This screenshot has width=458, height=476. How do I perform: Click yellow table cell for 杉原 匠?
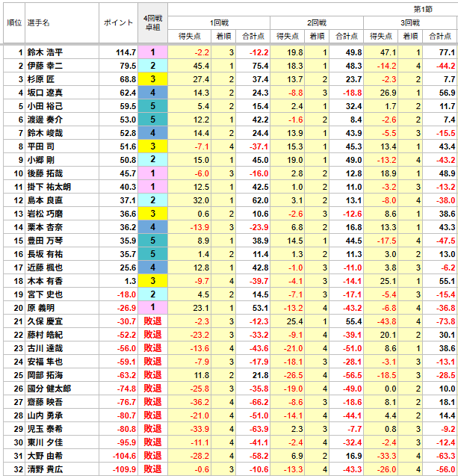pos(153,79)
